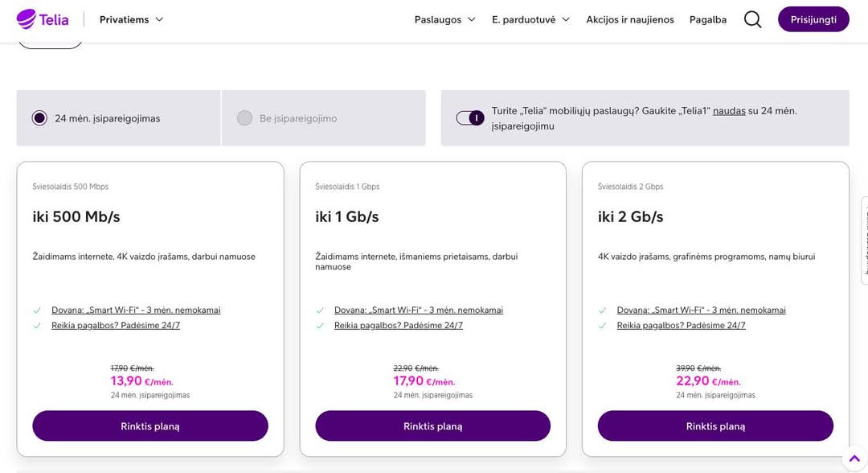Open the side tab on the right edge
868x473 pixels.
864,241
